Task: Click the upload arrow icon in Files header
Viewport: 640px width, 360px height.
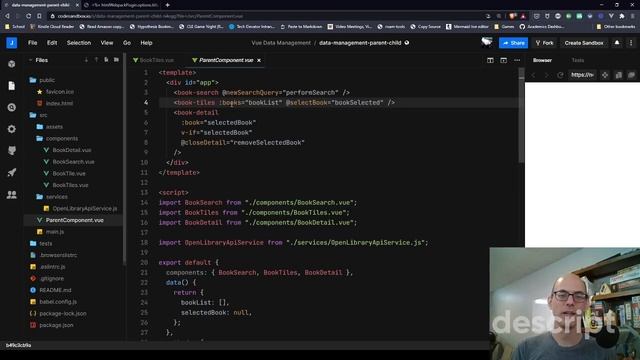Action: pyautogui.click(x=96, y=60)
